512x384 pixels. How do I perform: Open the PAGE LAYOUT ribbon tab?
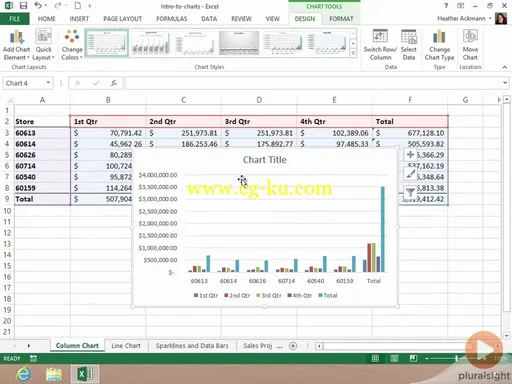point(123,19)
